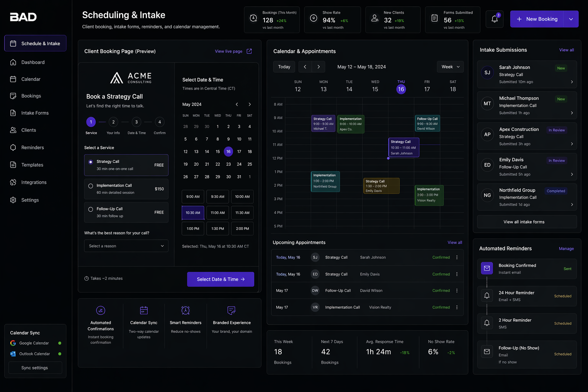Click the Today button

[x=284, y=67]
